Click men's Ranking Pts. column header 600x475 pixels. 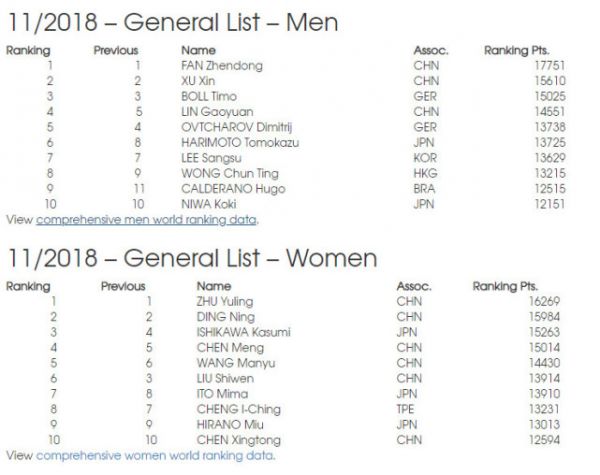click(517, 51)
